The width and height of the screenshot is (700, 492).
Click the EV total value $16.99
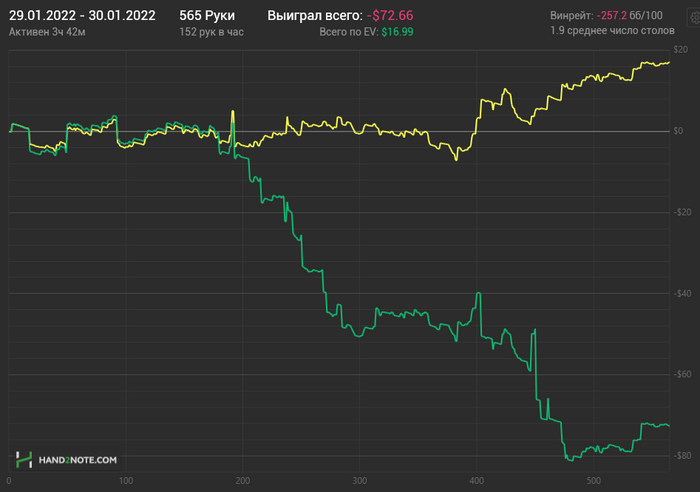397,32
